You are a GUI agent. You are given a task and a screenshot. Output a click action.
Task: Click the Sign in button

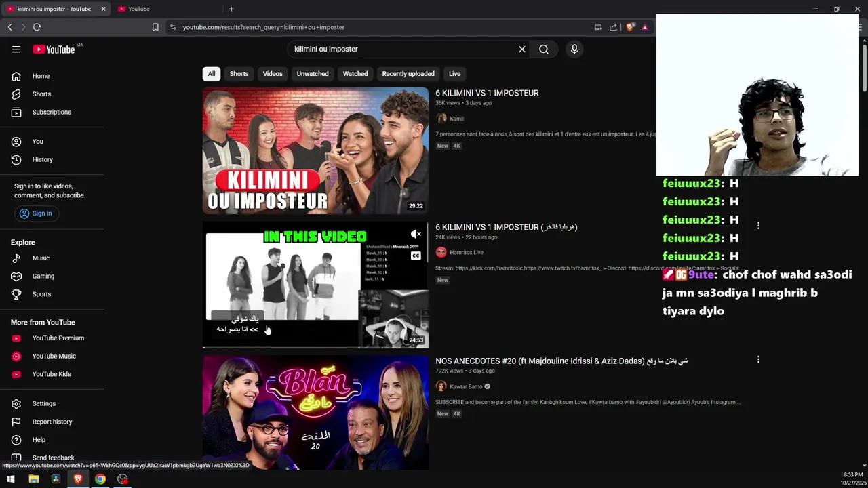(36, 213)
